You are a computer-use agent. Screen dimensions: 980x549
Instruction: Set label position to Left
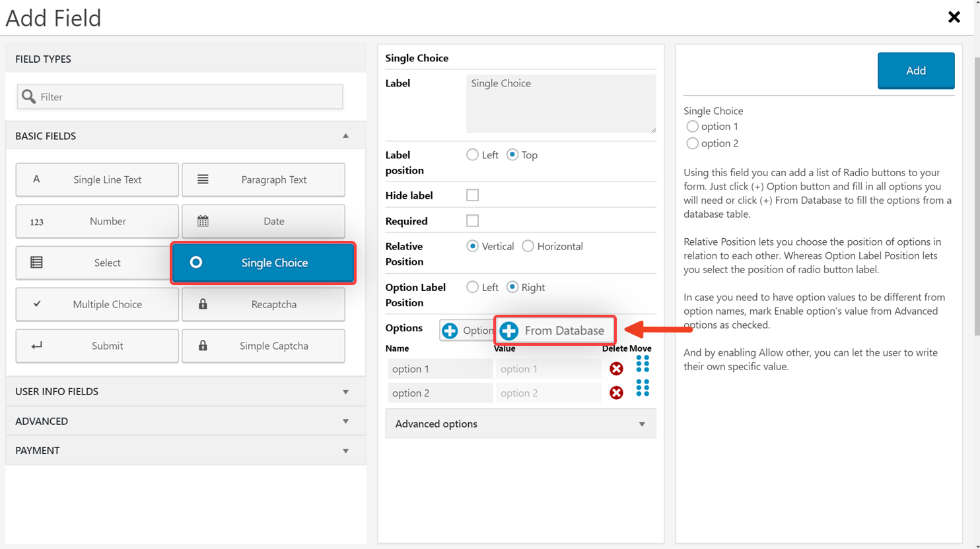click(x=472, y=155)
